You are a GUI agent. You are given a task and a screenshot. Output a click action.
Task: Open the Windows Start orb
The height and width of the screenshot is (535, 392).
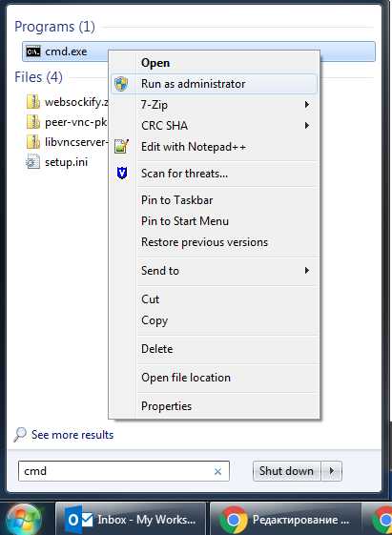[x=24, y=520]
